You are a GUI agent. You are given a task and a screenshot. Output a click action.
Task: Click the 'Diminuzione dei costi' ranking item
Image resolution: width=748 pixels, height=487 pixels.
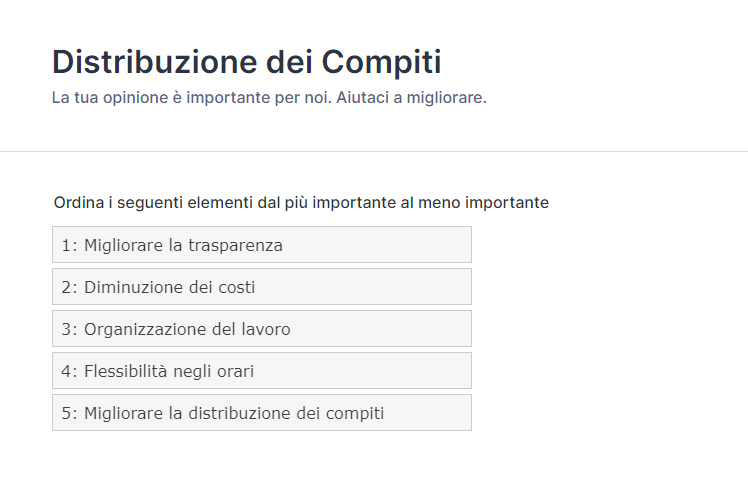[261, 287]
